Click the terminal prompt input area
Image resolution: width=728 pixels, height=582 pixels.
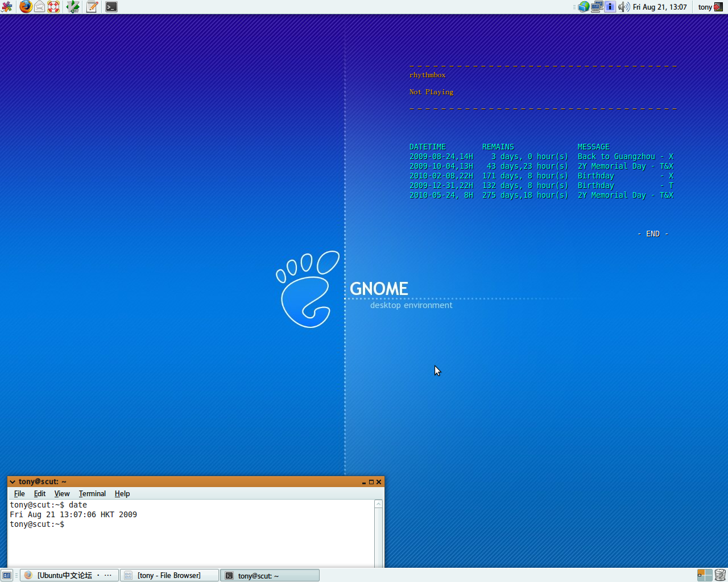click(x=191, y=534)
